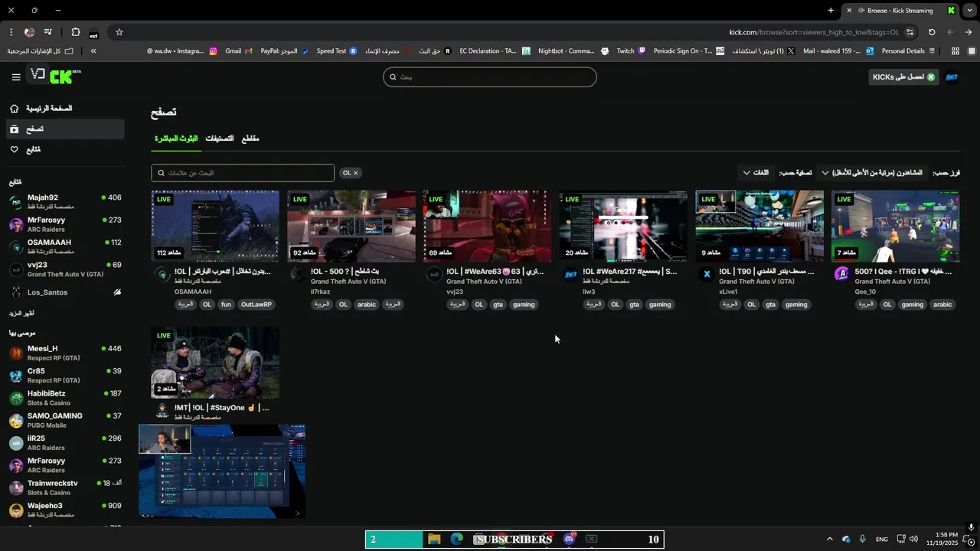This screenshot has width=980, height=551.
Task: Select the arabic tag on Qee_10 card
Action: (x=942, y=305)
